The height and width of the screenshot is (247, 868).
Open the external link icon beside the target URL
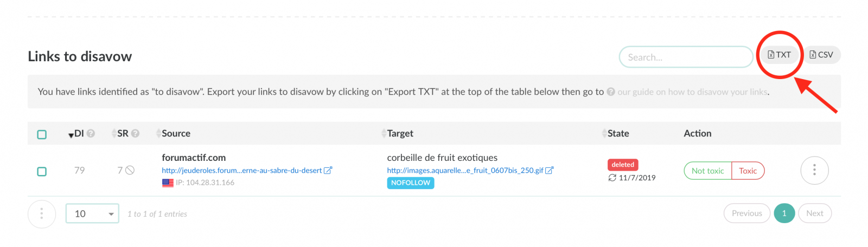tap(549, 170)
